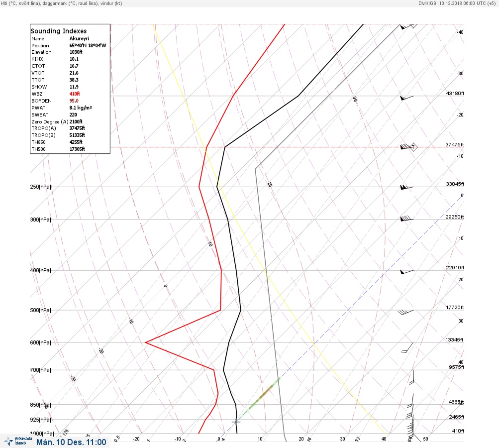Click the 700[hPa] pressure label
The height and width of the screenshot is (448, 499).
(x=40, y=370)
